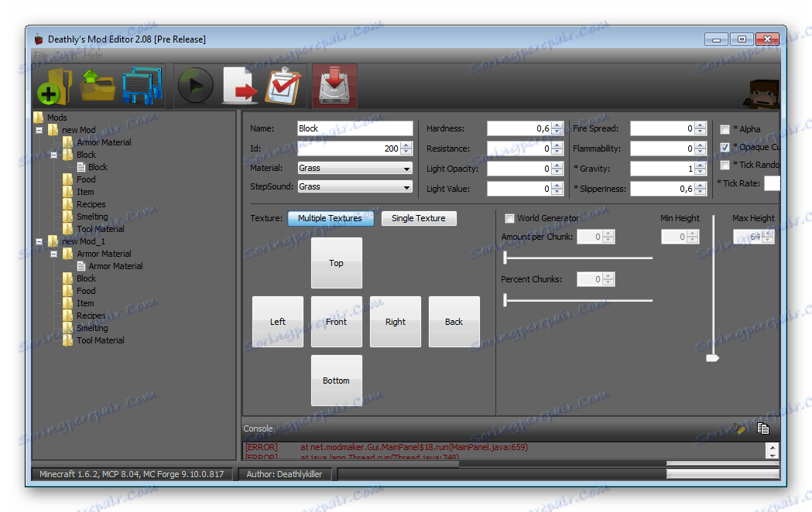Select Tool Material under new Mod_1

(x=101, y=340)
